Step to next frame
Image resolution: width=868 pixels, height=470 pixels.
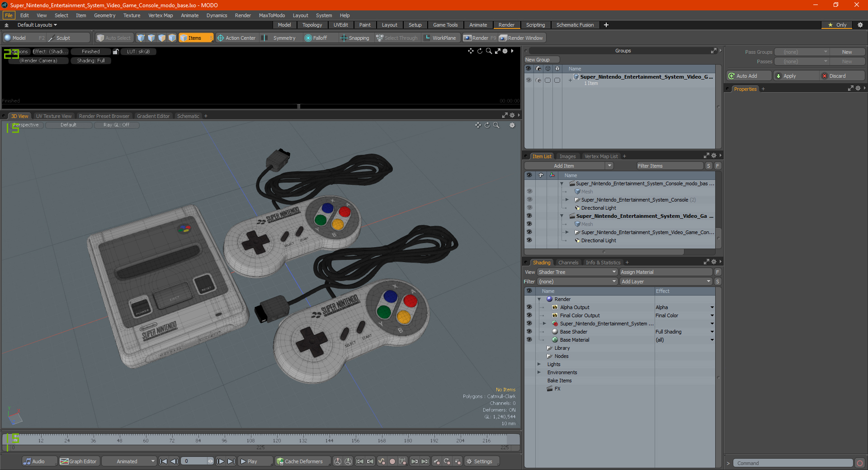tap(220, 461)
